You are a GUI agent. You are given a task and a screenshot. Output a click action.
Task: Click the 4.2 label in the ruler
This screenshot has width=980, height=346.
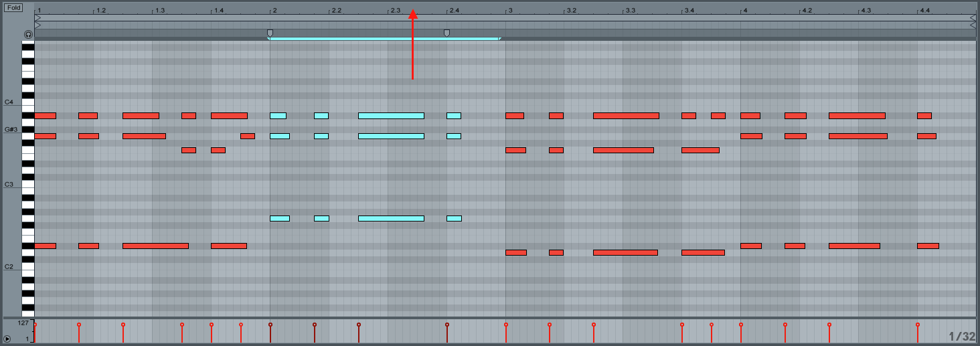tap(807, 11)
